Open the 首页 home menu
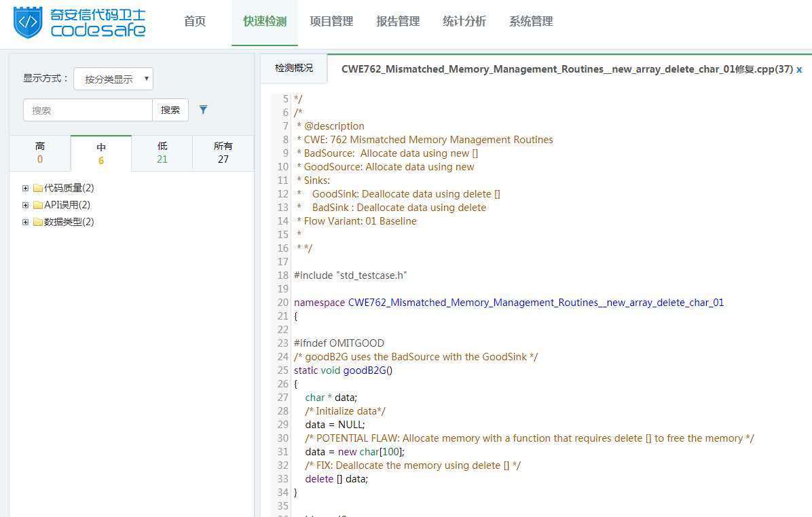This screenshot has width=812, height=517. (195, 22)
